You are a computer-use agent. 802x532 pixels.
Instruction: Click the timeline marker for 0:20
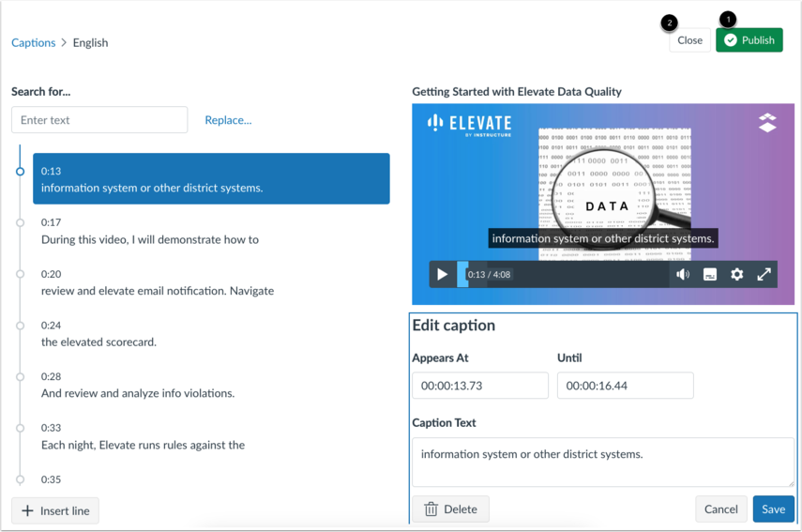coord(20,274)
